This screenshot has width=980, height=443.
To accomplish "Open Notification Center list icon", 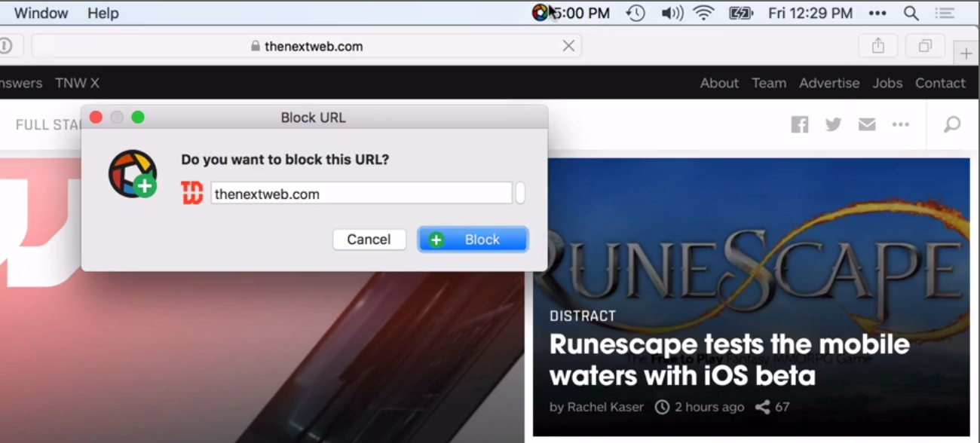I will pyautogui.click(x=943, y=13).
